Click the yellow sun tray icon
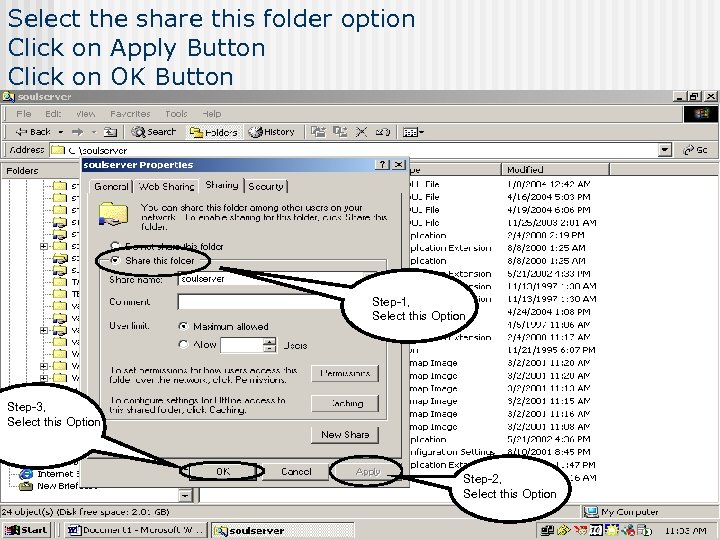720x540 pixels. 612,530
